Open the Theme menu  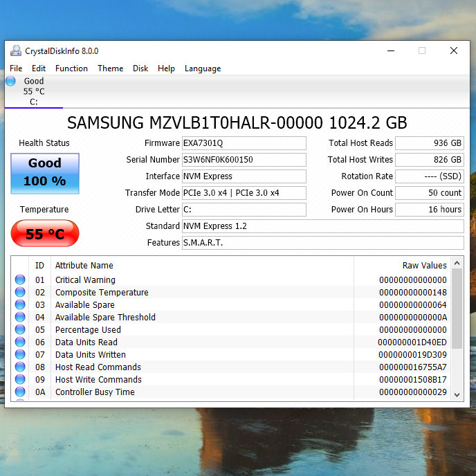[x=110, y=68]
